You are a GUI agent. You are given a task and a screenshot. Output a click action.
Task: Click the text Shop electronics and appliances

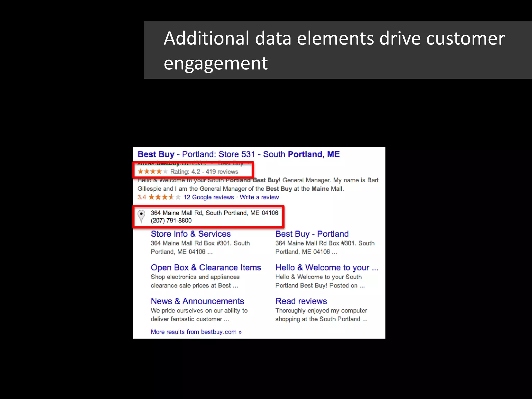tap(195, 277)
